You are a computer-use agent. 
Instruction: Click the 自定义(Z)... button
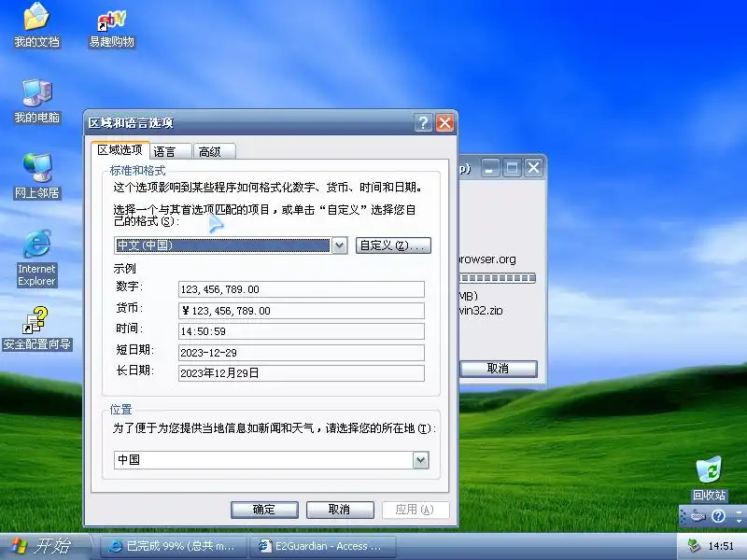click(393, 245)
